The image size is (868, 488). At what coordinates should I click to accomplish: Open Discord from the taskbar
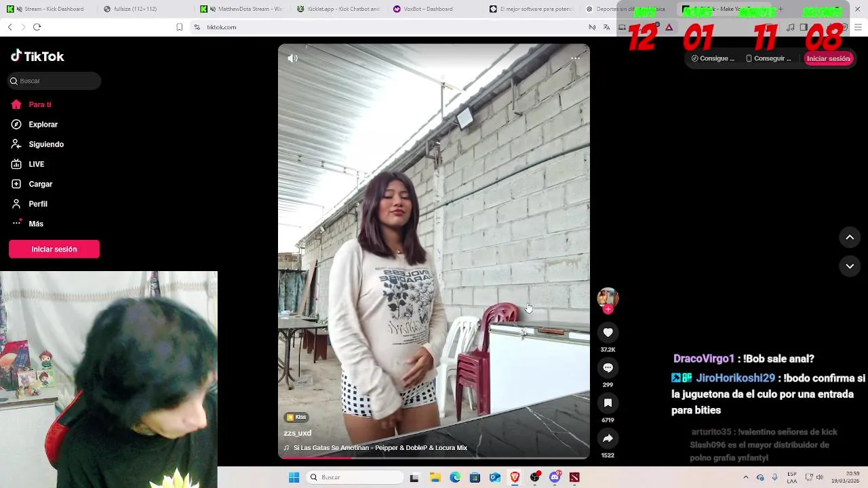pos(555,477)
